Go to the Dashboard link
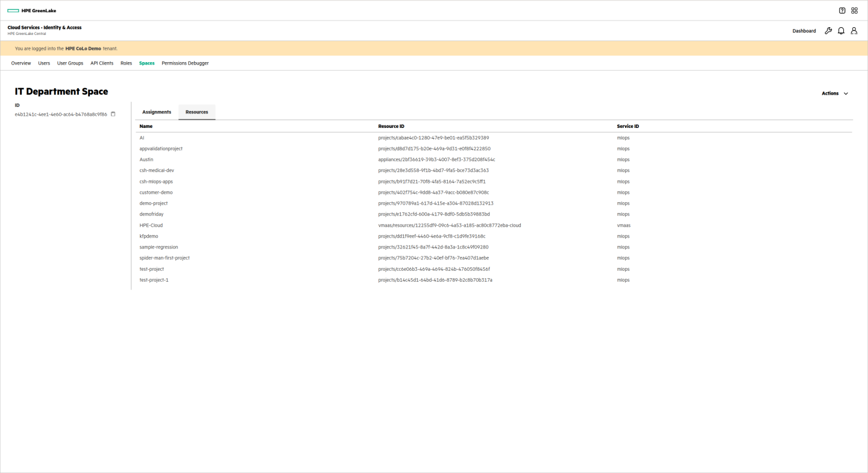This screenshot has height=473, width=868. pos(804,31)
